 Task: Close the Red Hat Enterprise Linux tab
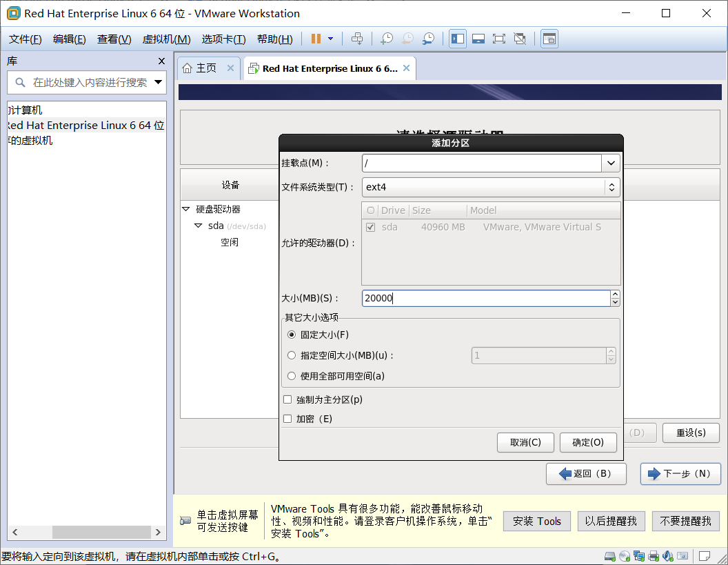pos(406,68)
